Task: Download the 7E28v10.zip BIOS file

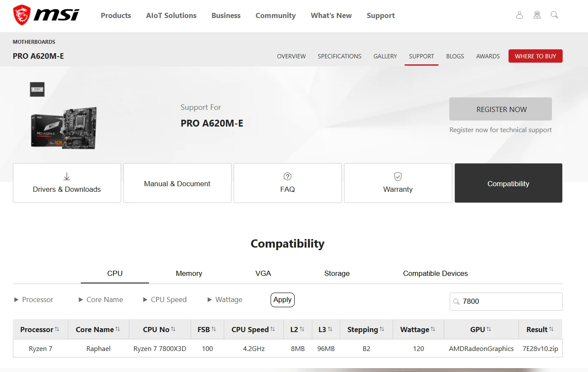Action: coord(540,348)
